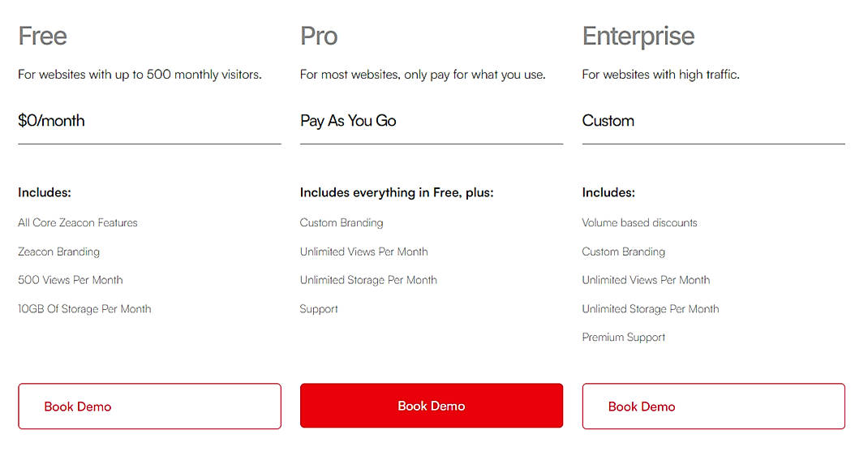868x456 pixels.
Task: Click 'Includes:' label in the Enterprise column
Action: pyautogui.click(x=608, y=192)
